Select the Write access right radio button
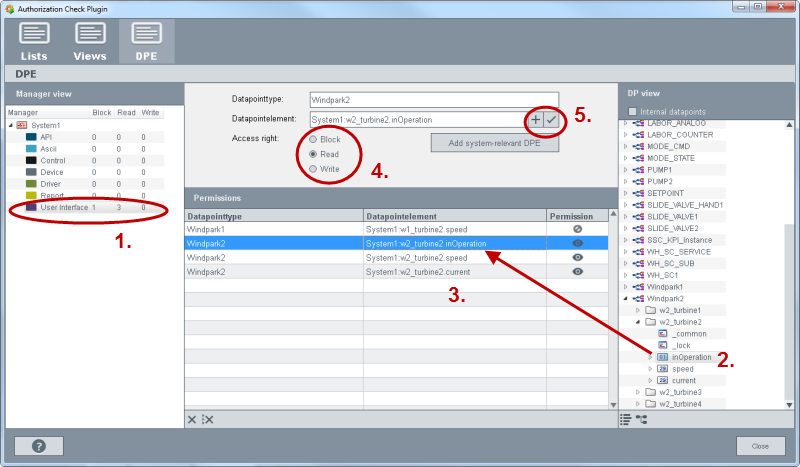This screenshot has width=800, height=467. pyautogui.click(x=314, y=169)
